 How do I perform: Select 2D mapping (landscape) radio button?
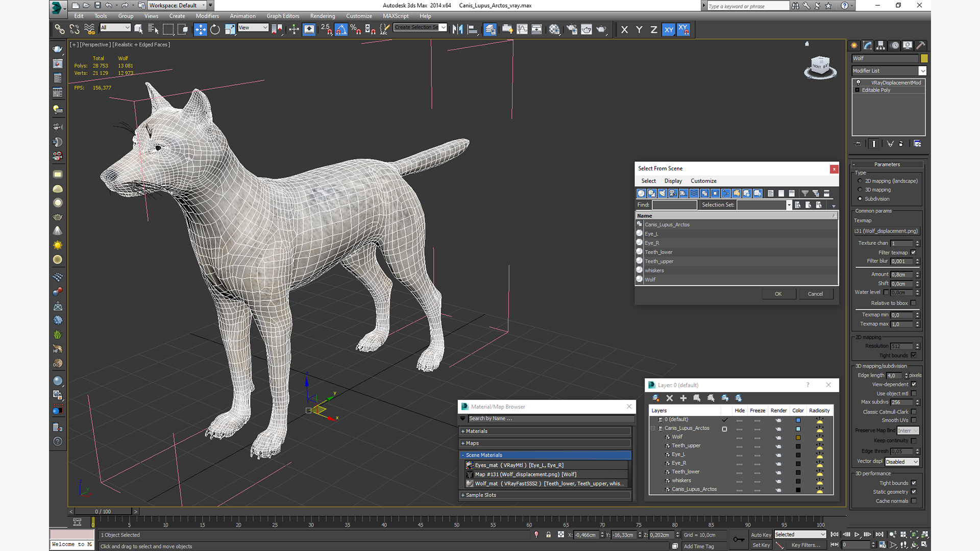pyautogui.click(x=860, y=181)
